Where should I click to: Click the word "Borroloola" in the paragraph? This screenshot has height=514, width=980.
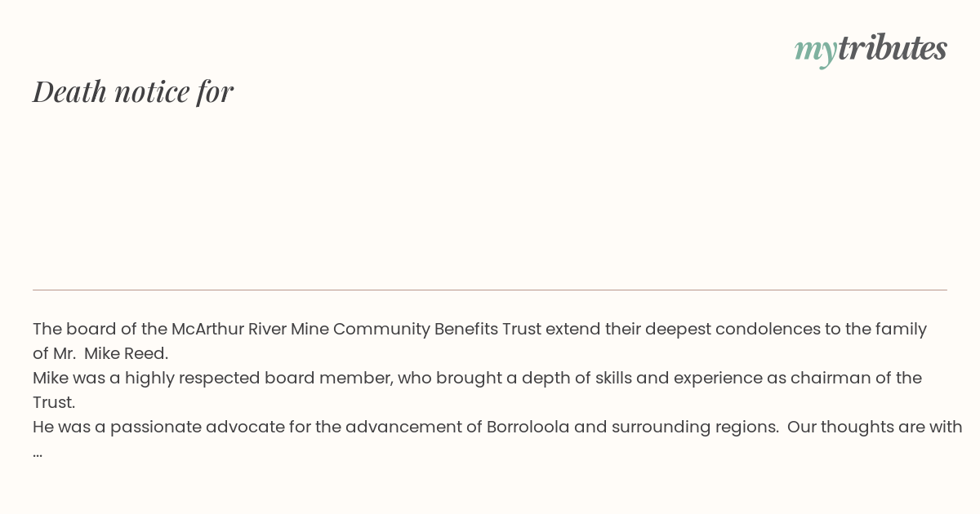tap(528, 427)
